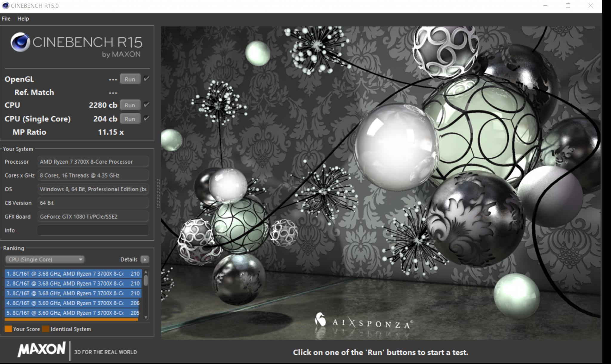Minimize the Cinebench window
The image size is (611, 364).
(545, 6)
